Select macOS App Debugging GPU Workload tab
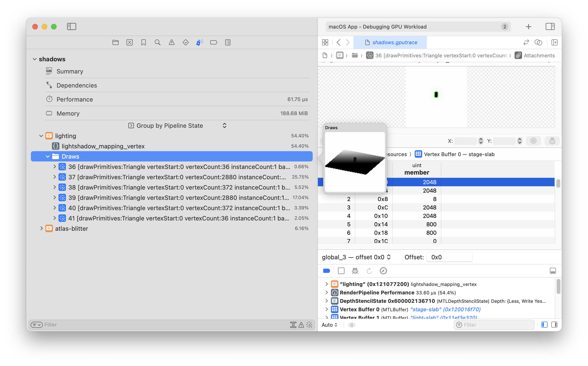 pyautogui.click(x=418, y=27)
